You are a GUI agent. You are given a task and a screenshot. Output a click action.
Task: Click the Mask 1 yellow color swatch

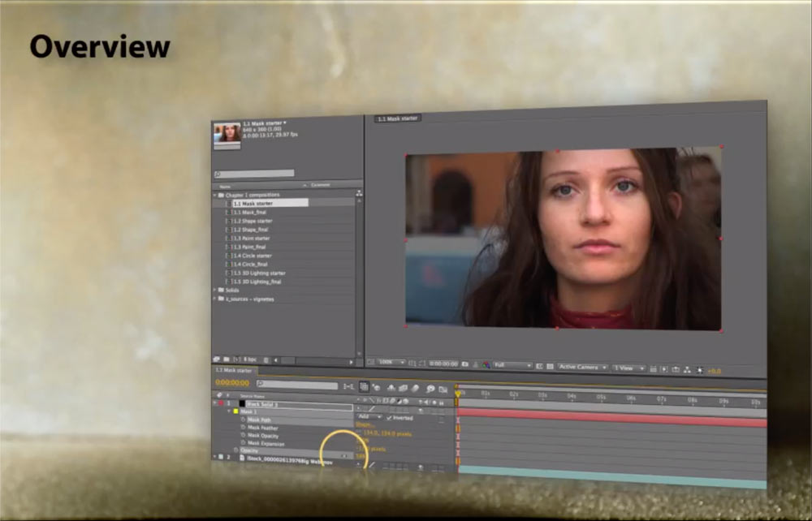pos(235,411)
